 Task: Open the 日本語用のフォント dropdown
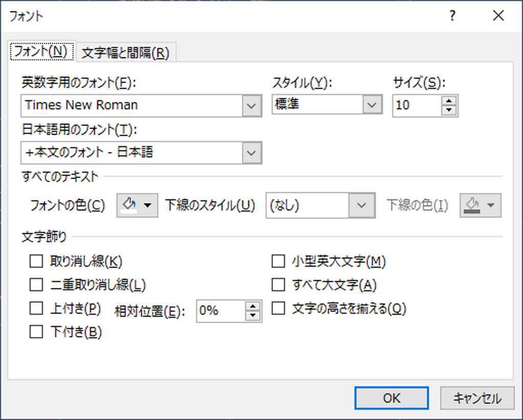point(251,153)
